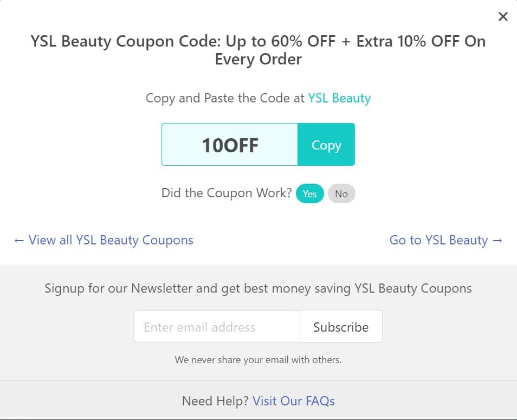
Task: Click the 'We never share your email' notice
Action: [x=258, y=360]
